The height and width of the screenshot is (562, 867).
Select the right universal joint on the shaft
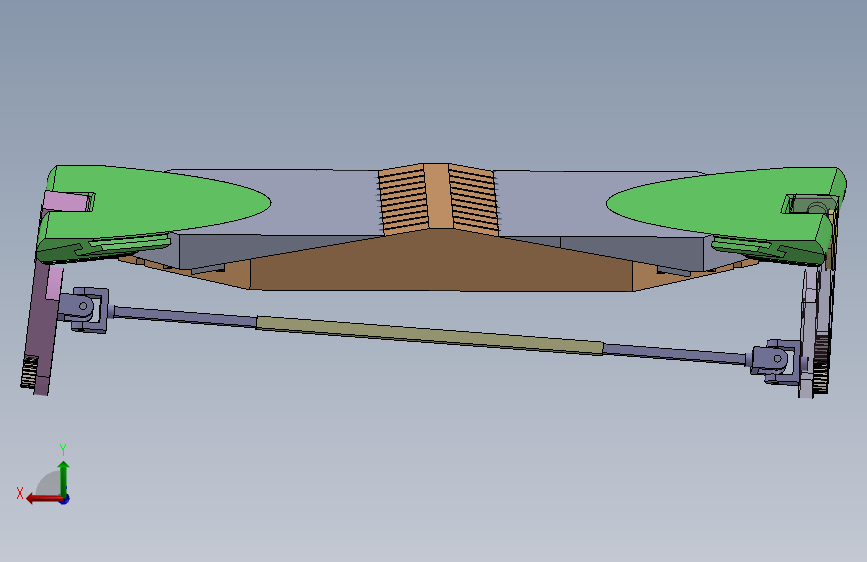click(774, 361)
